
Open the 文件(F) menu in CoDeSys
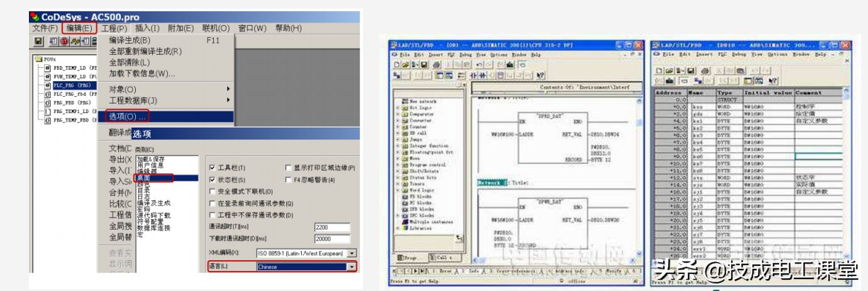coord(45,28)
